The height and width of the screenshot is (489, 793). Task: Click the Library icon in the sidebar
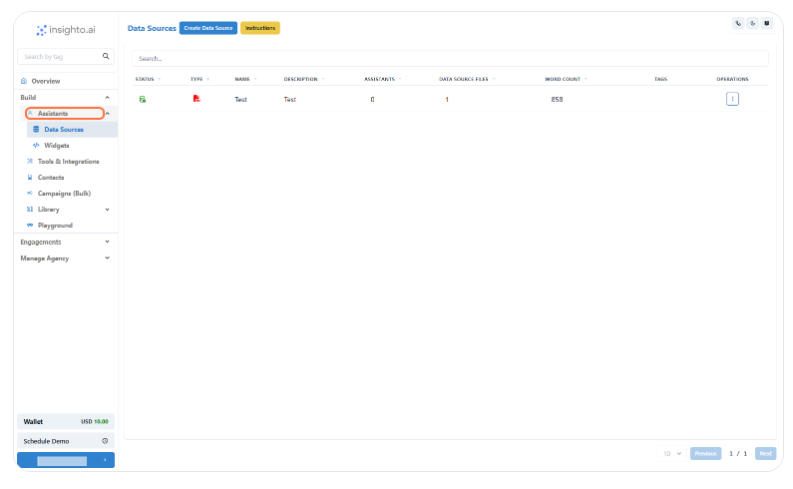[x=30, y=209]
